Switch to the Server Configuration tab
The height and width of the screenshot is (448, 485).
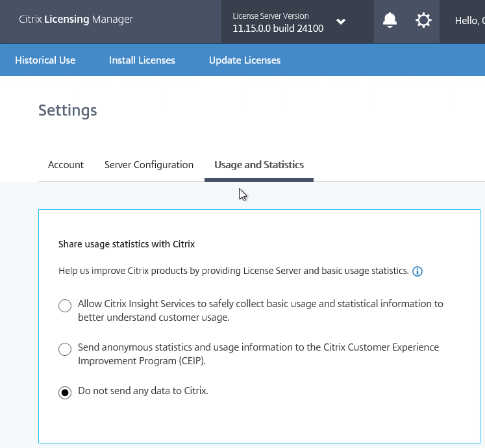point(149,165)
